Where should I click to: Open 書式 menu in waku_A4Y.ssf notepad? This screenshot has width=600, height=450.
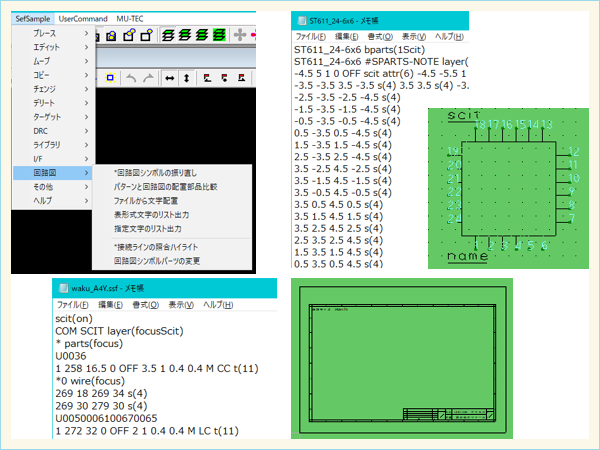[147, 303]
